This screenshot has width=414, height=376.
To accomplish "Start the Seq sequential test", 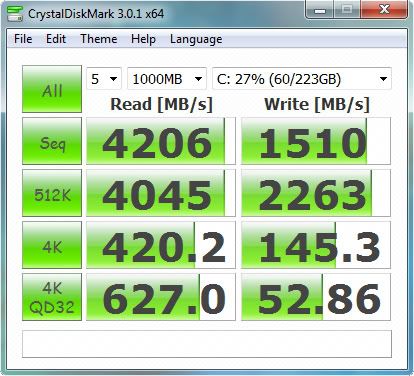I will click(52, 141).
